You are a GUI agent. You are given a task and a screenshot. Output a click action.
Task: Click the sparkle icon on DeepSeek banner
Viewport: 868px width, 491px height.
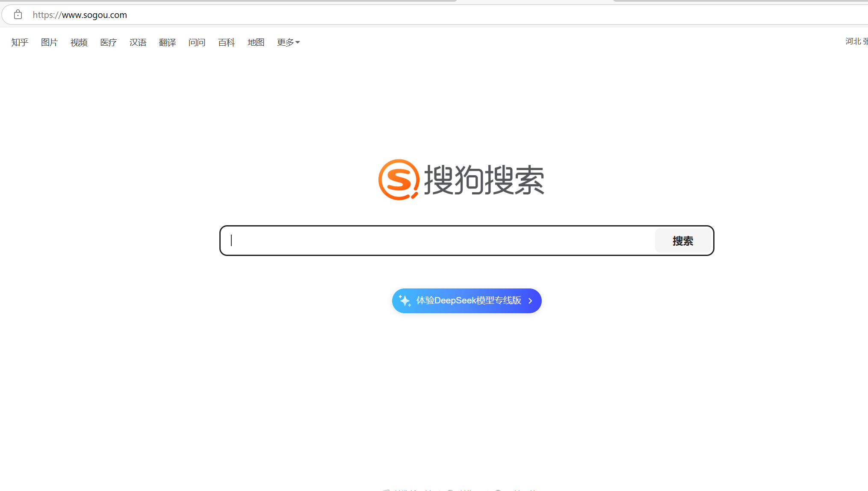(x=404, y=301)
